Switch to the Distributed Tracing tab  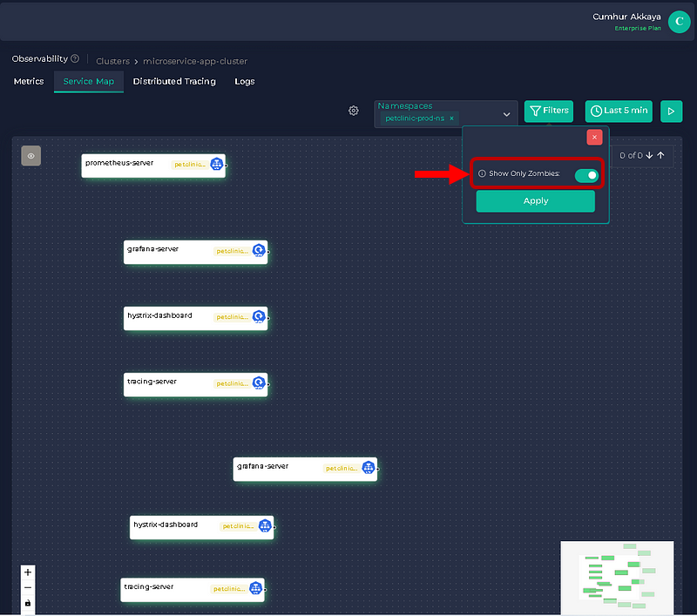(x=174, y=81)
